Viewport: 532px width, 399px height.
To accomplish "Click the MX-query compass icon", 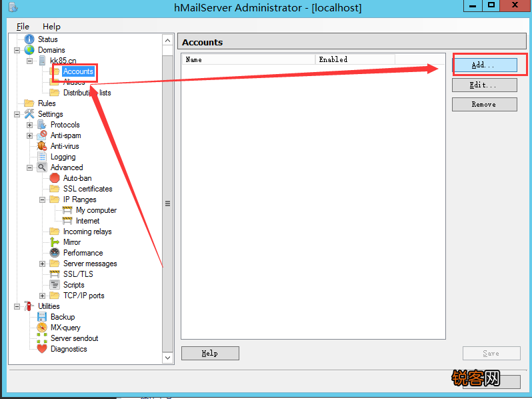I will 42,328.
